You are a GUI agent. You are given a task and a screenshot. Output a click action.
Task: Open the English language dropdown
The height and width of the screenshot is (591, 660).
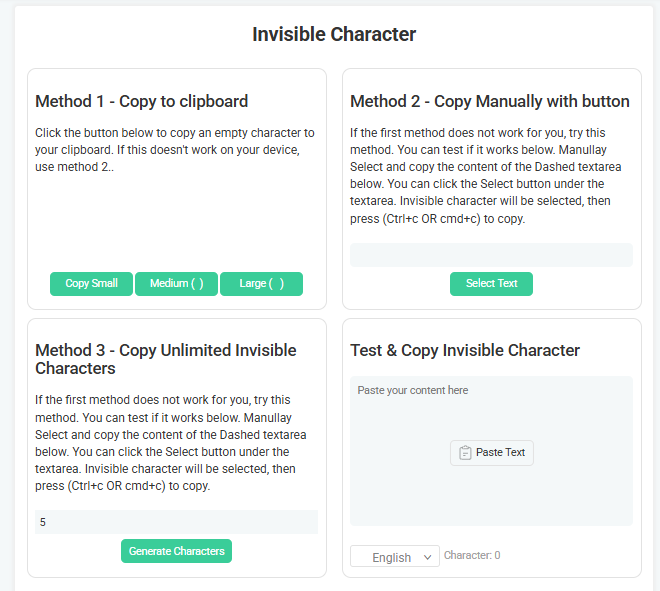[x=395, y=556]
